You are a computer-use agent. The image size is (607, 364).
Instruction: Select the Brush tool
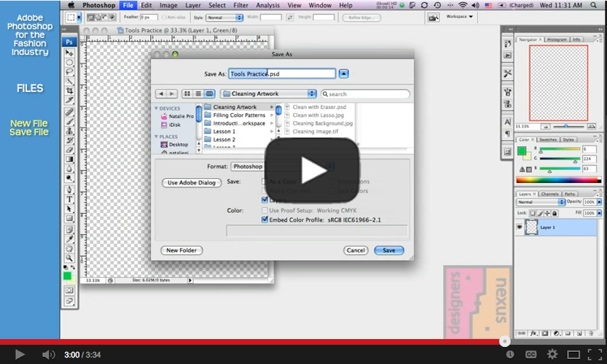69,122
